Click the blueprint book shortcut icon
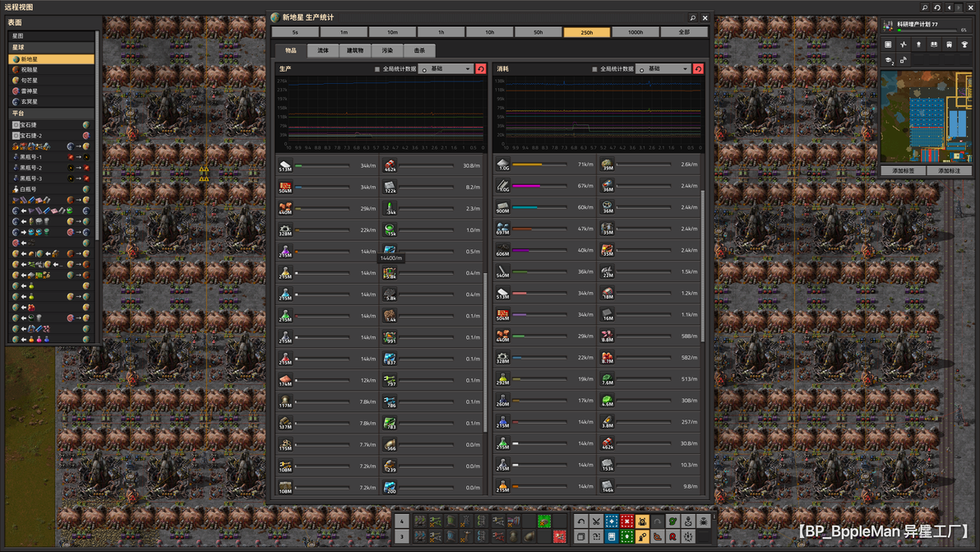 coord(611,536)
